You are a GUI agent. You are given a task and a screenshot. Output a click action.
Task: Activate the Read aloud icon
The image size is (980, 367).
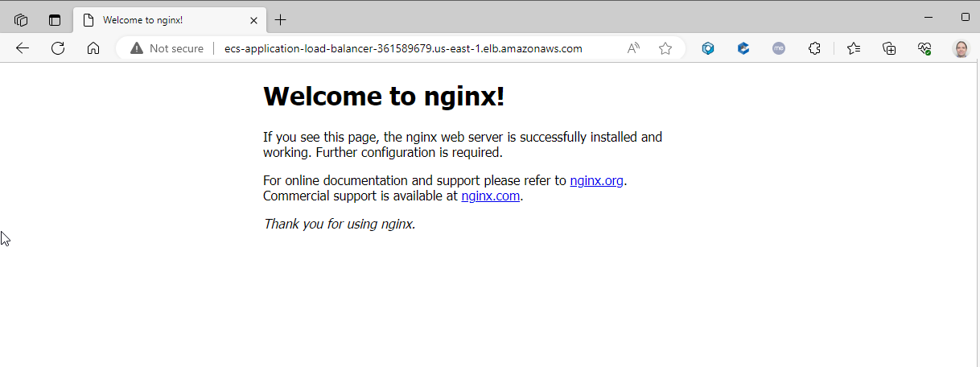634,48
